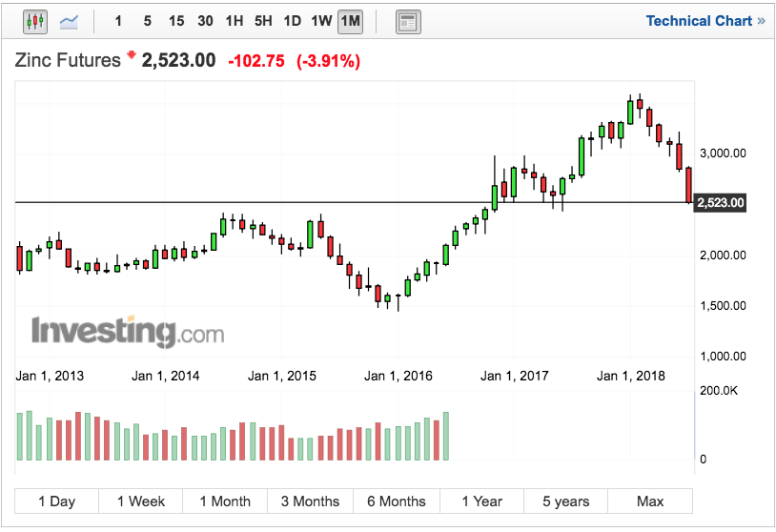
Task: Set interval to 1 minute
Action: click(118, 21)
